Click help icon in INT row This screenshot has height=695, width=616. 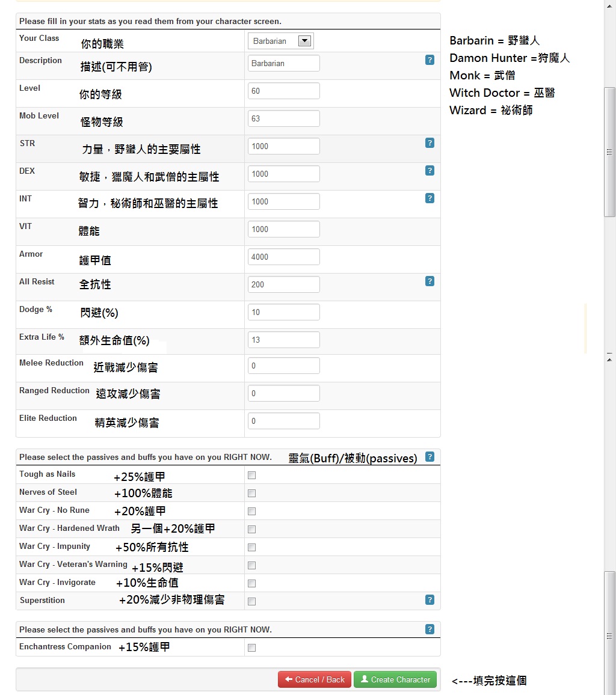tap(430, 198)
